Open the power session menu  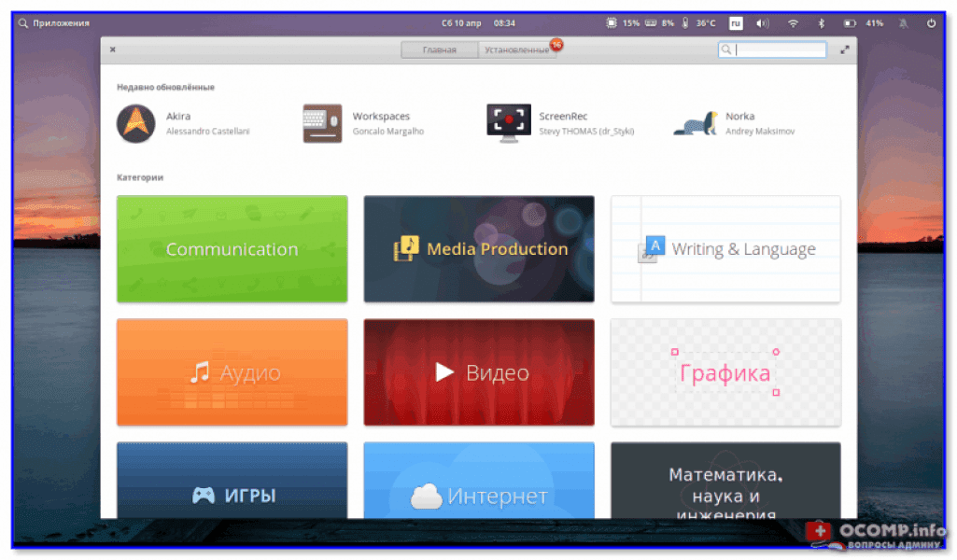(931, 23)
